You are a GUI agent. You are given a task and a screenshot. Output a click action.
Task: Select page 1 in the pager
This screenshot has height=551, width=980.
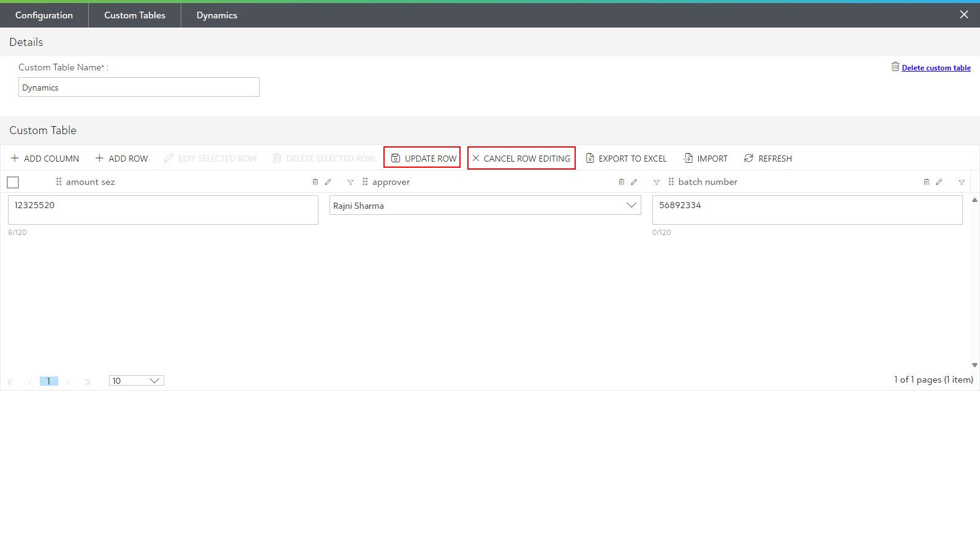49,381
